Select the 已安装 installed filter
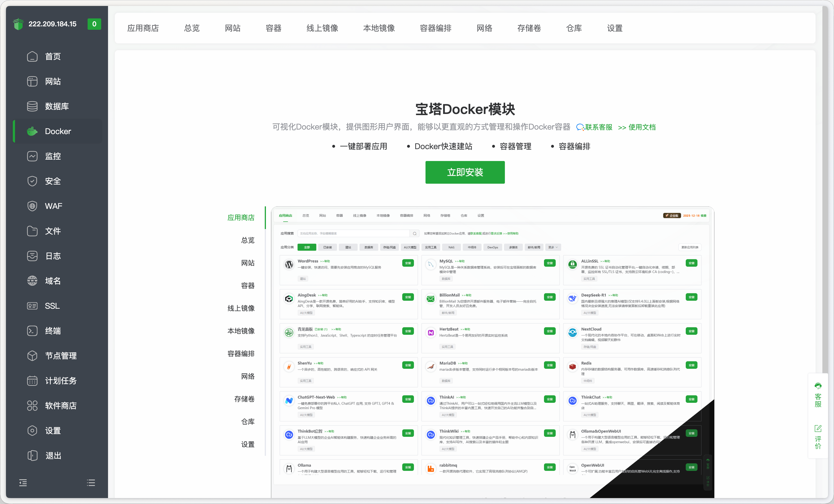 (327, 247)
